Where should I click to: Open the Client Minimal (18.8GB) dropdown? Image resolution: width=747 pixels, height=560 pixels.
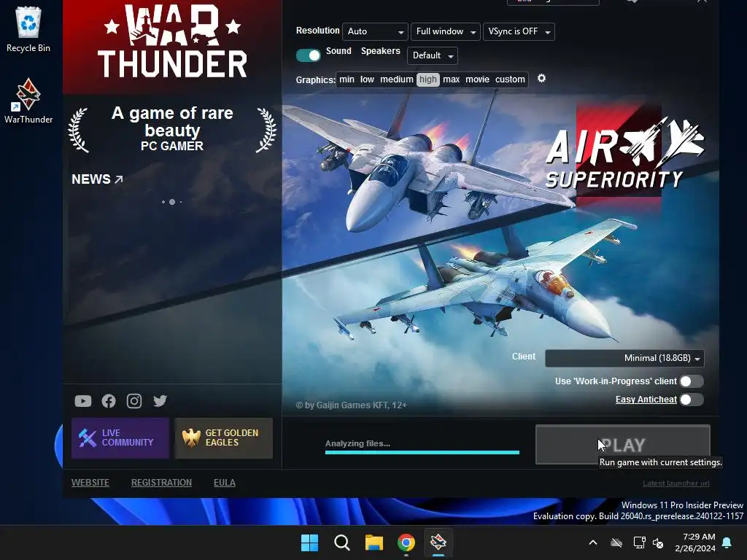(x=624, y=358)
